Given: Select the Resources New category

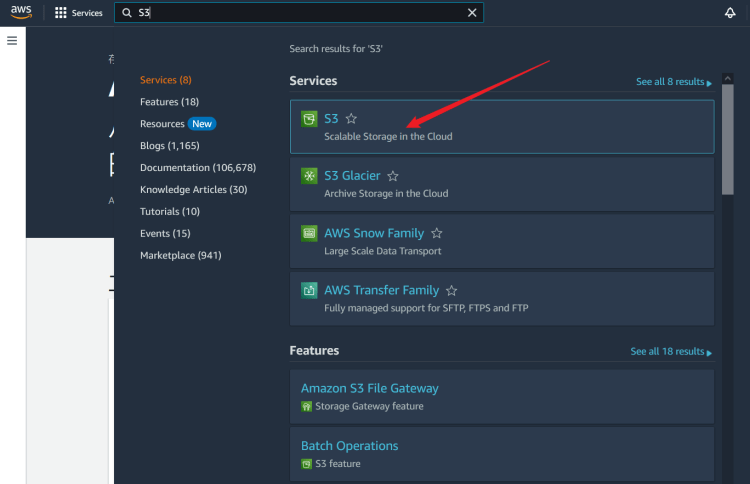Looking at the screenshot, I should coord(178,124).
